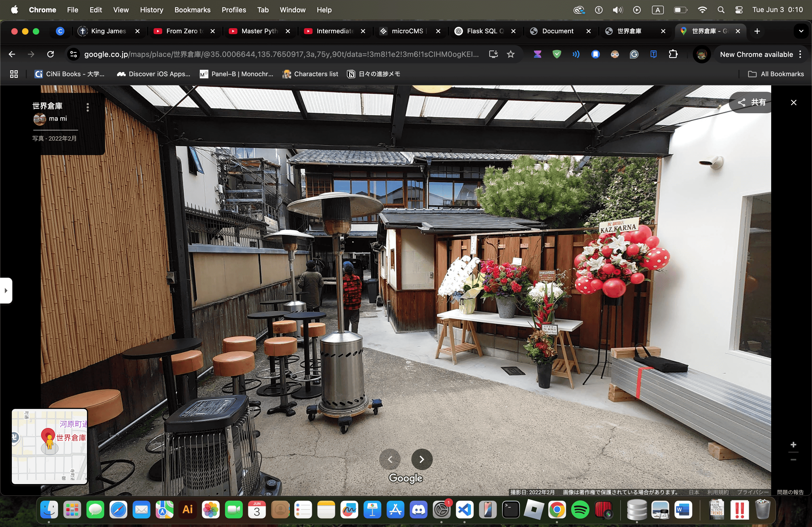
Task: Reload the current page
Action: [50, 54]
